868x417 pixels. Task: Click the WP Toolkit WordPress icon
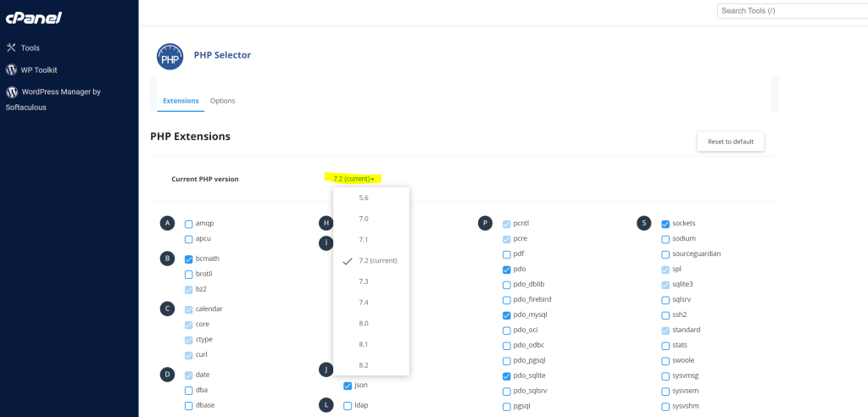(x=11, y=69)
